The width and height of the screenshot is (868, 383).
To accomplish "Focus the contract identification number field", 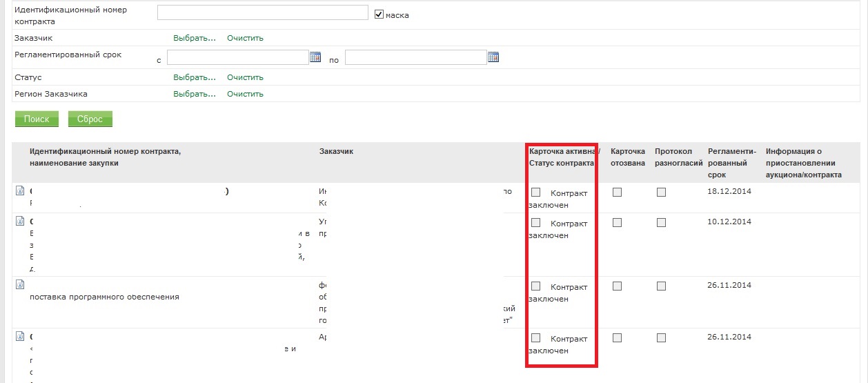I will point(263,13).
